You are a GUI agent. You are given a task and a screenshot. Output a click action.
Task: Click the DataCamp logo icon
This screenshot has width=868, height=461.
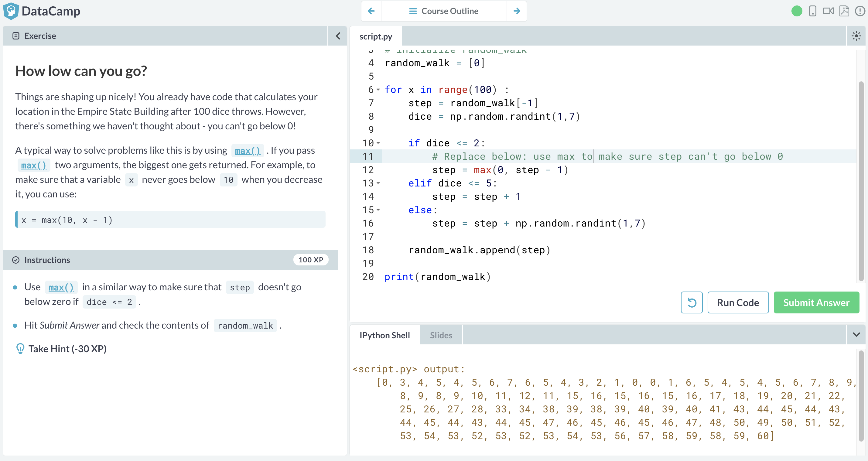[x=11, y=11]
